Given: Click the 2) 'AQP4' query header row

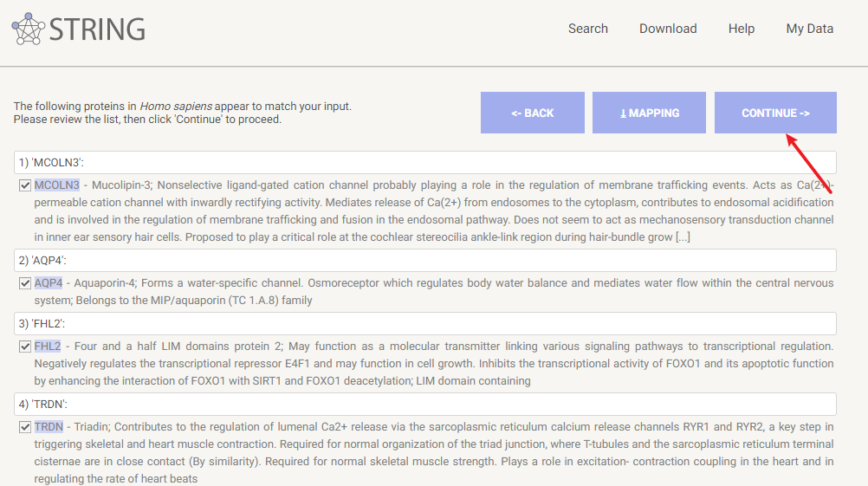Looking at the screenshot, I should point(424,260).
